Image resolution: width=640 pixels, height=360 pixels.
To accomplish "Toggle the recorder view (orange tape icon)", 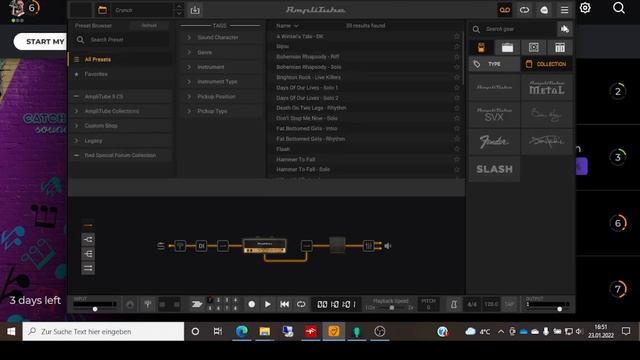I will pyautogui.click(x=505, y=10).
